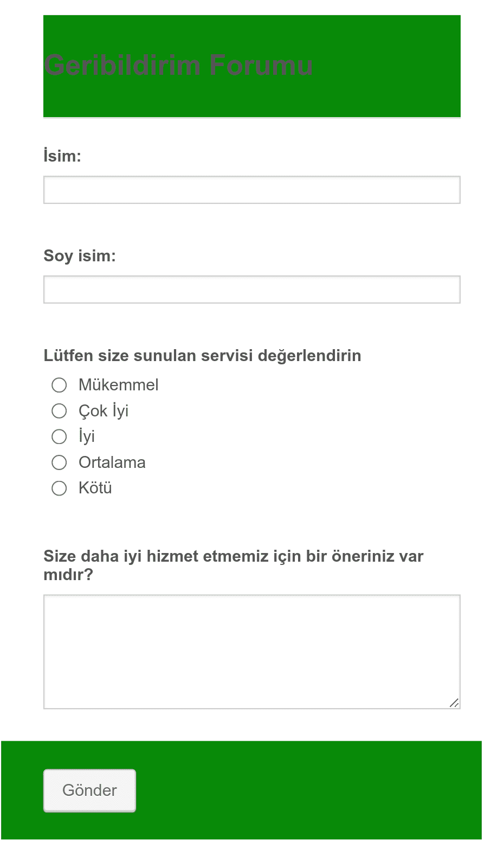The width and height of the screenshot is (504, 855).
Task: Click the Kötü label text
Action: coord(95,488)
